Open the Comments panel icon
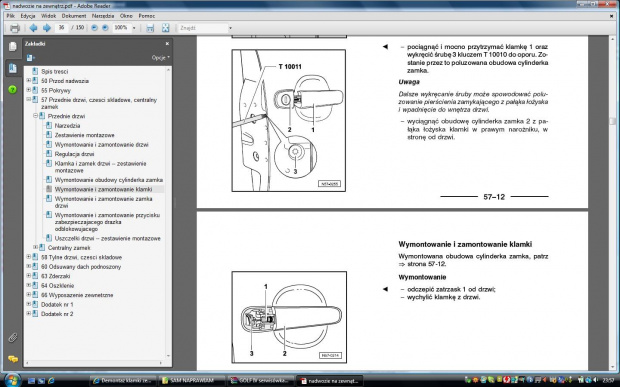Screen dimensions: 620x387 (x=13, y=359)
